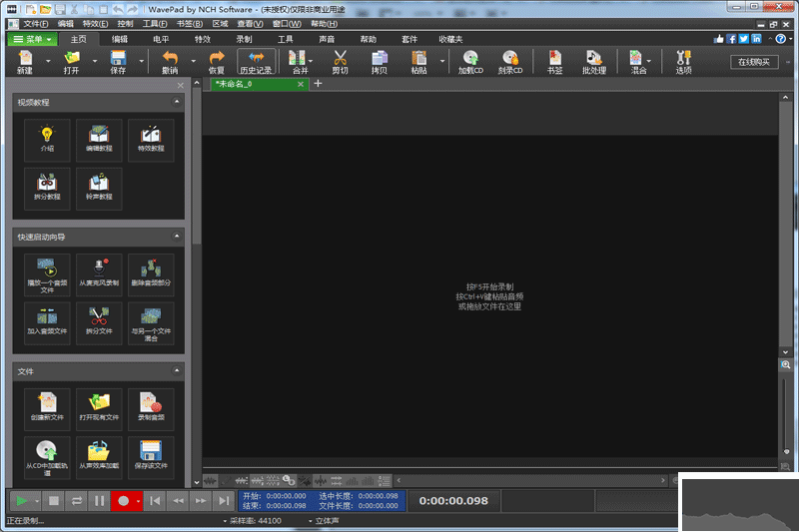
Task: Switch to the 电平 ribbon tab
Action: pos(161,39)
